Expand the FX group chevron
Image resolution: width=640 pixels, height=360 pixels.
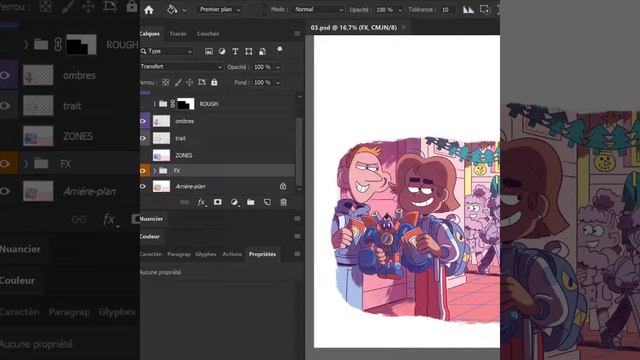point(154,171)
